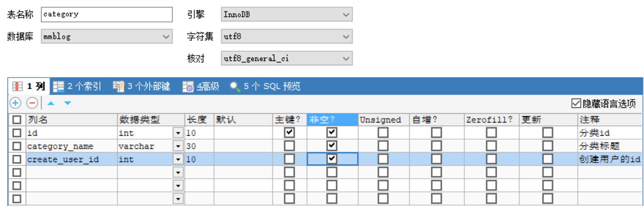
Task: Open the 数据库 mmblog dropdown
Action: tap(106, 37)
